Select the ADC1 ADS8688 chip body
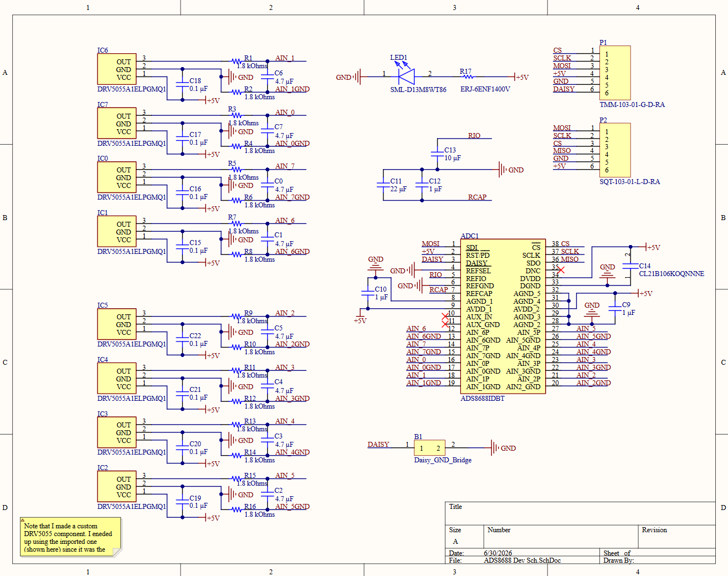Screen dimensions: 728x576 (x=503, y=317)
